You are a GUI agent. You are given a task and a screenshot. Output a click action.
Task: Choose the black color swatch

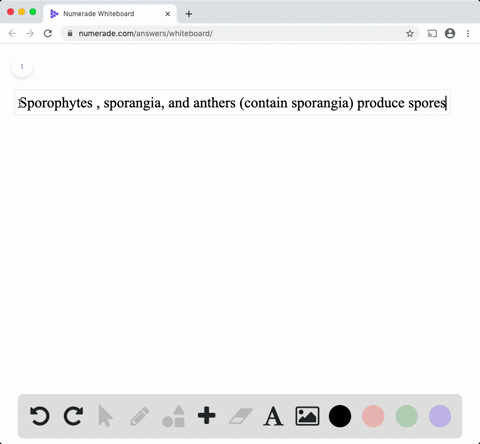pyautogui.click(x=340, y=416)
